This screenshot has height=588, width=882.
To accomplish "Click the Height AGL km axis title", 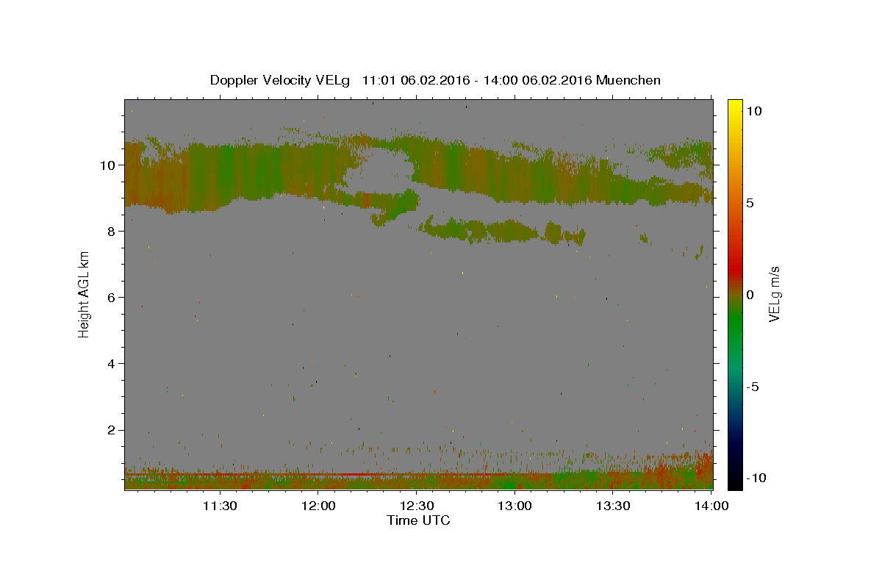I will (85, 294).
